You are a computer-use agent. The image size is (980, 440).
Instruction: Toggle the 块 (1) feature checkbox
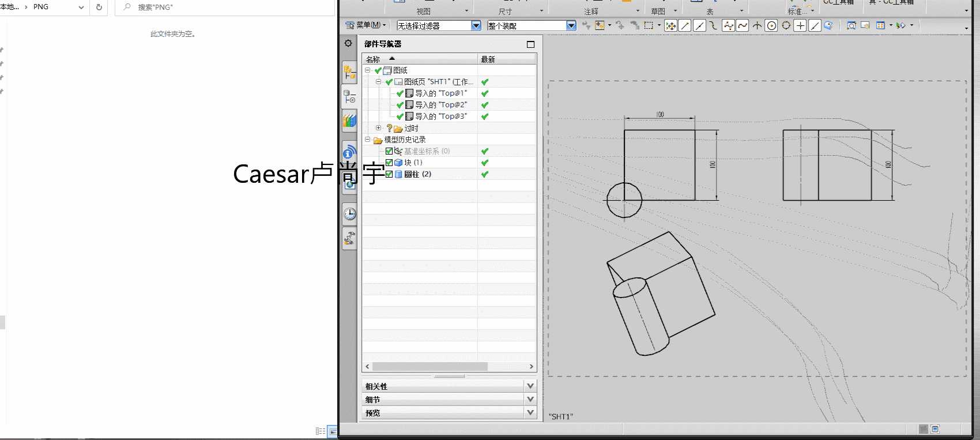[x=389, y=163]
